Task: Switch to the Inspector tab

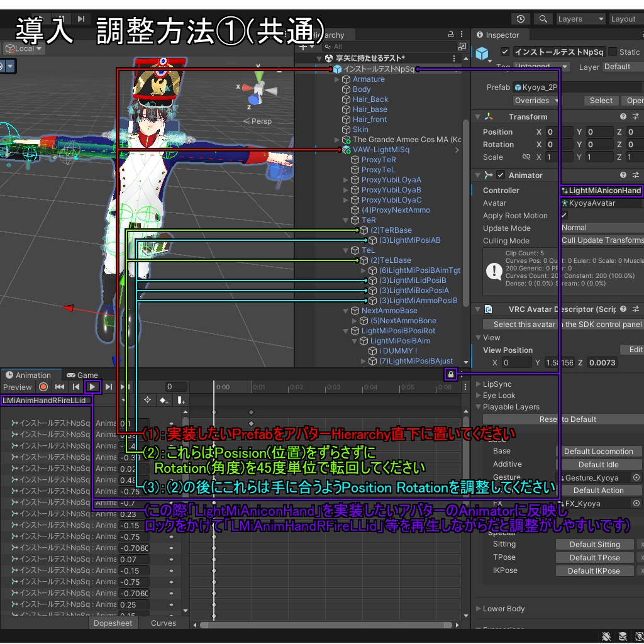Action: tap(498, 35)
